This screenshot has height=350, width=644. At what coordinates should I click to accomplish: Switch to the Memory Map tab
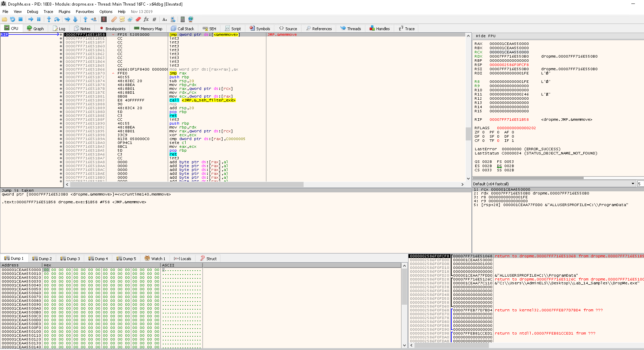[148, 29]
